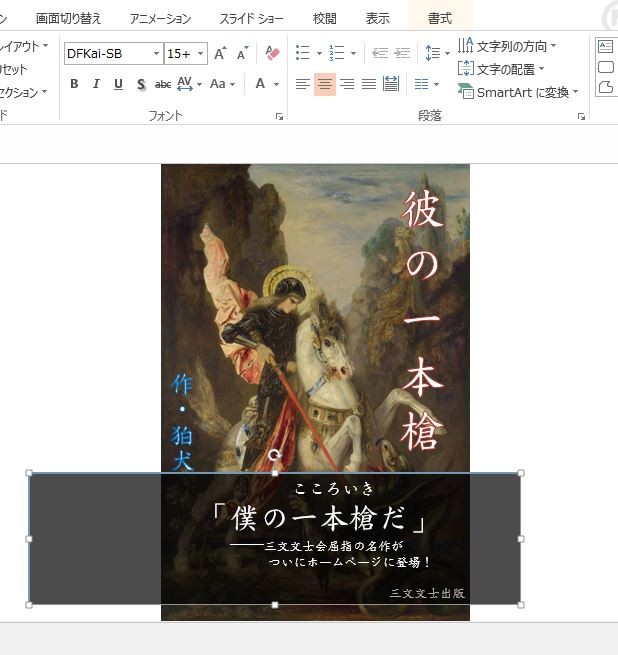
Task: Apply font color with the A button
Action: (260, 84)
